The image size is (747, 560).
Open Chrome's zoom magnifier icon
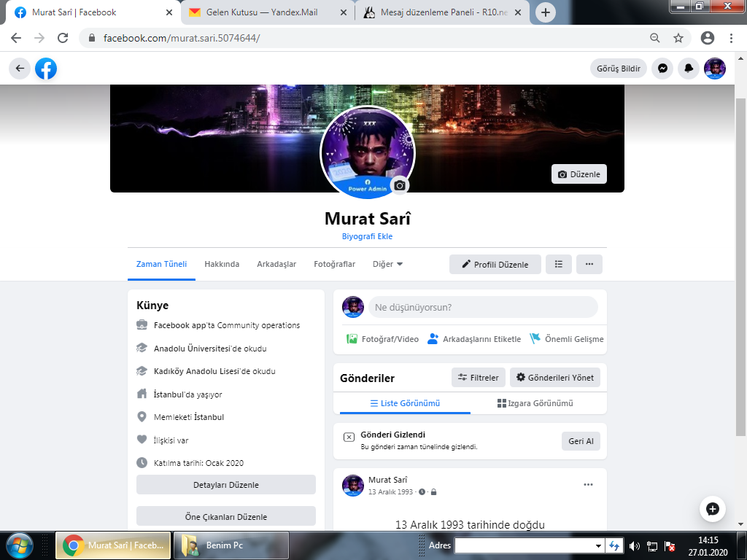click(x=655, y=38)
